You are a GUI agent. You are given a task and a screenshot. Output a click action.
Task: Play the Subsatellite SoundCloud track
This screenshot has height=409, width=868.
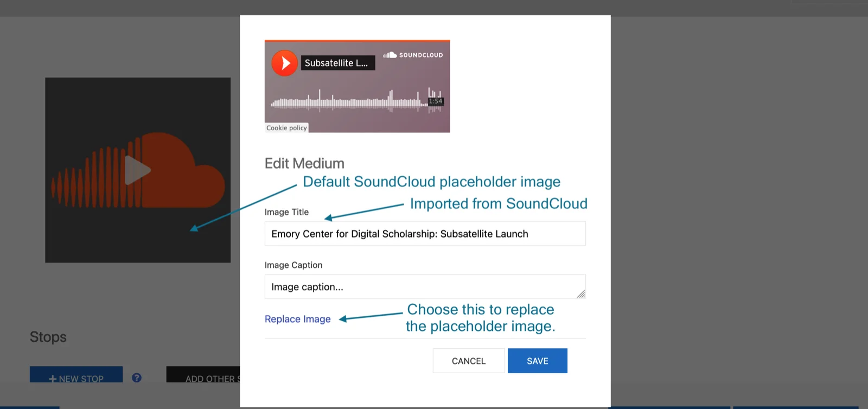[x=284, y=63]
